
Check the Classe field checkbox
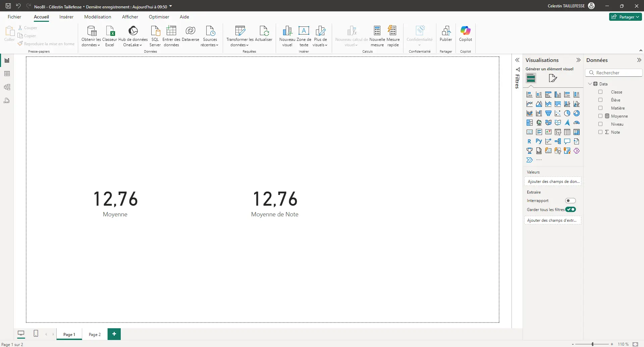click(600, 92)
